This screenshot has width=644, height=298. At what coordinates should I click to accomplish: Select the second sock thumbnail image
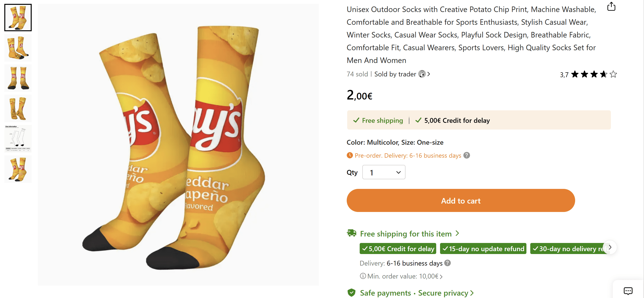click(x=18, y=48)
